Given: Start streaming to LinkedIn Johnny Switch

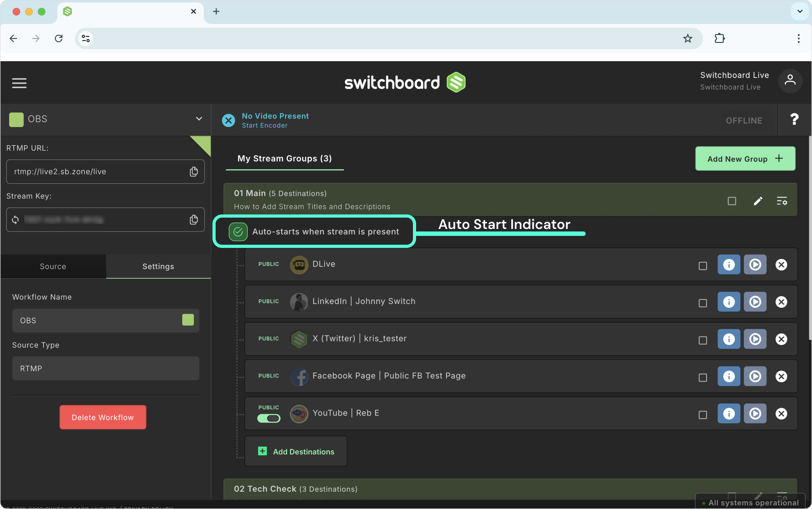Looking at the screenshot, I should coord(755,301).
